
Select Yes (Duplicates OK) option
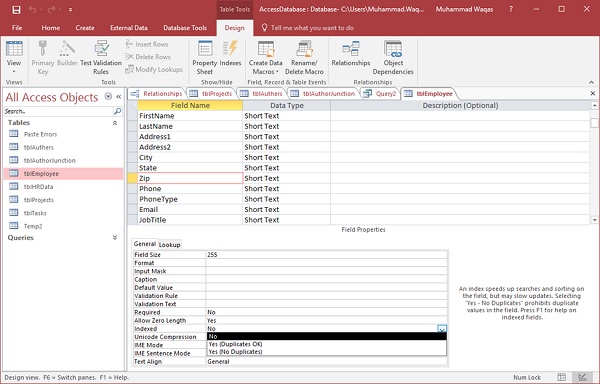tap(235, 344)
